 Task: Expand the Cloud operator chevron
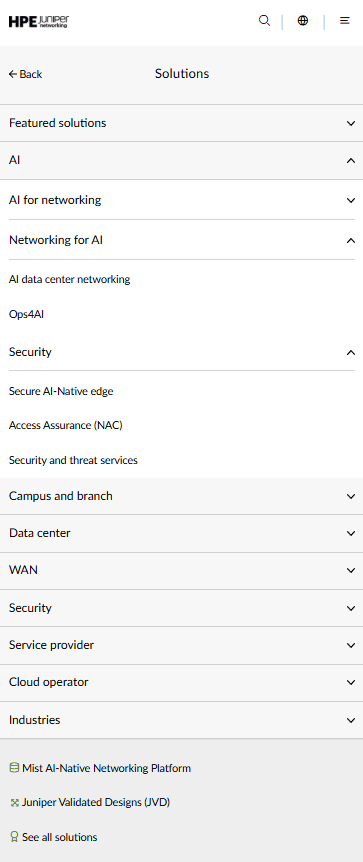click(351, 682)
